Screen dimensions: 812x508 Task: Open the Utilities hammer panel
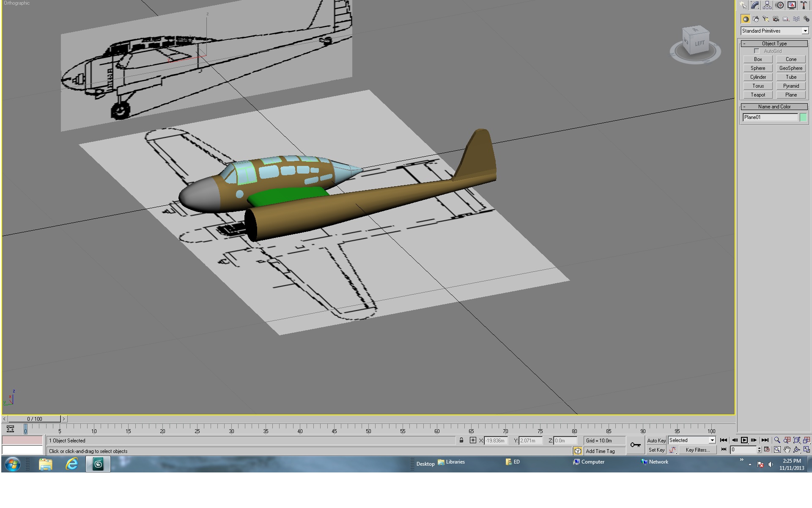(x=804, y=6)
